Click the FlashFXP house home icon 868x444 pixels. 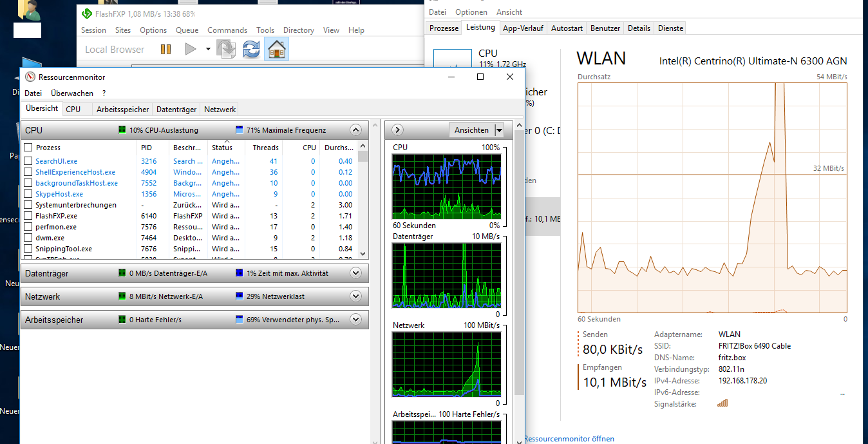pos(276,49)
